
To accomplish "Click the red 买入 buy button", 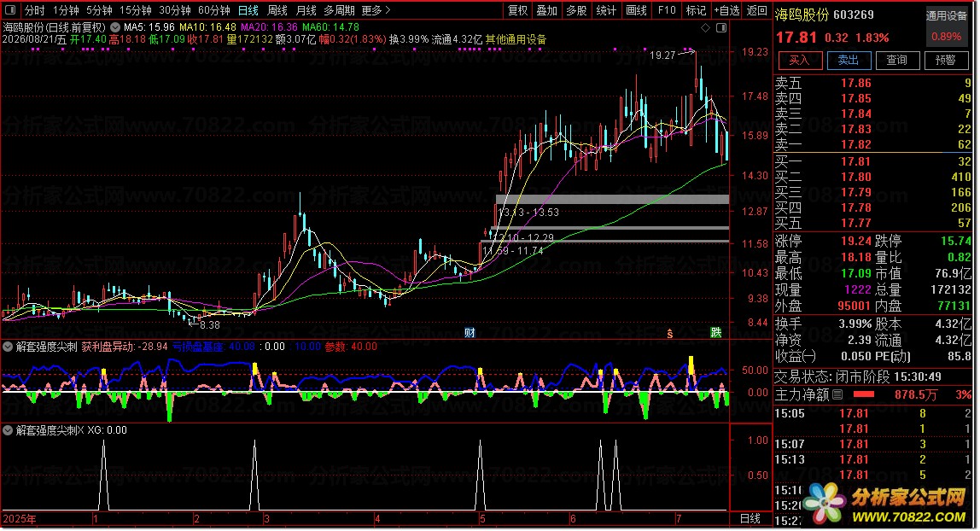I will 799,60.
